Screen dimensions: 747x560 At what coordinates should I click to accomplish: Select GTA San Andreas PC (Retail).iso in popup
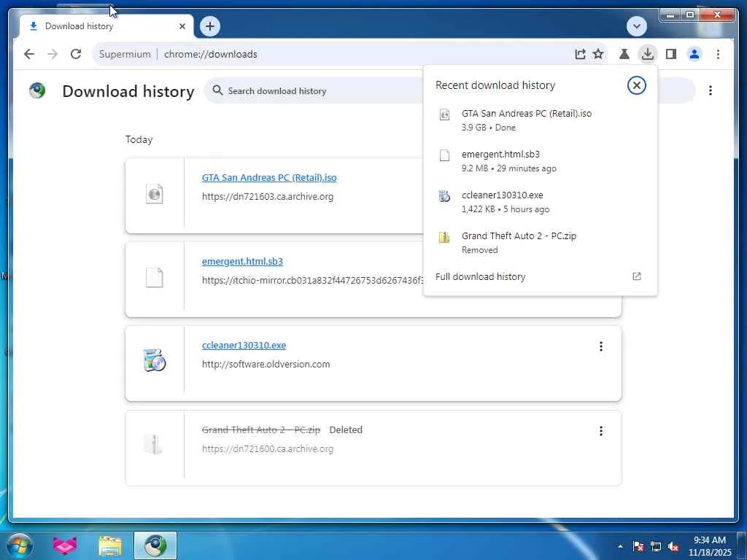(x=541, y=120)
